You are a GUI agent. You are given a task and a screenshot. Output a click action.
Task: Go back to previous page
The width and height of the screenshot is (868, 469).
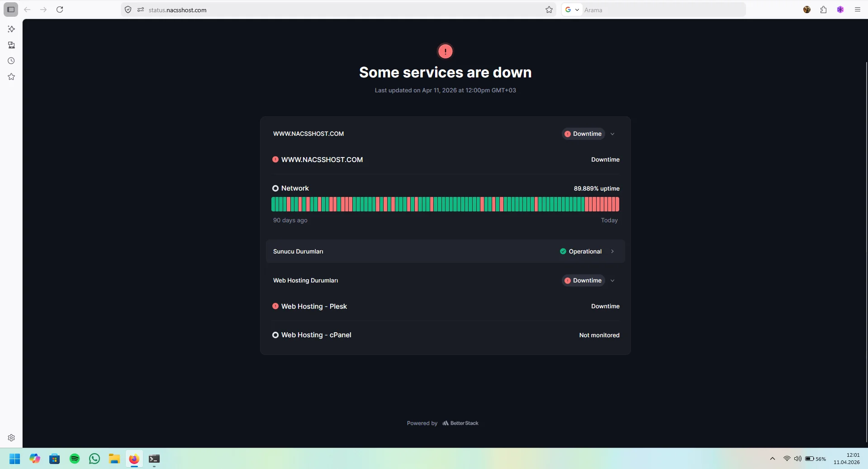coord(27,10)
